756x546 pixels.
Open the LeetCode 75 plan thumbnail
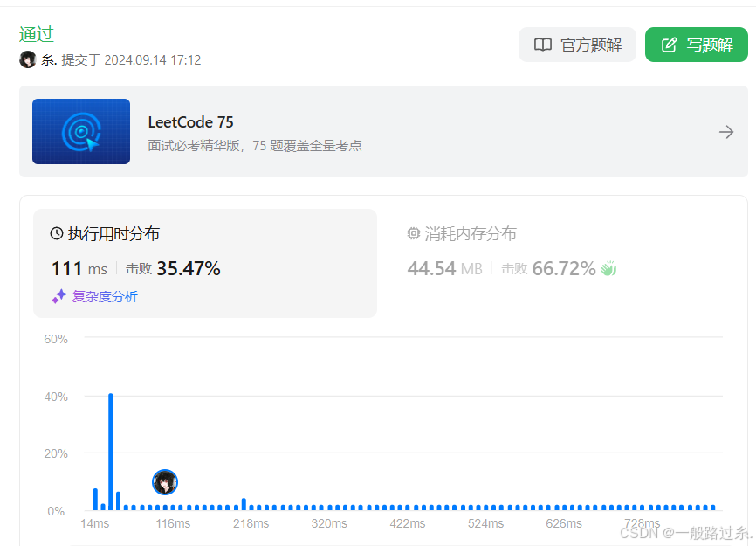81,132
